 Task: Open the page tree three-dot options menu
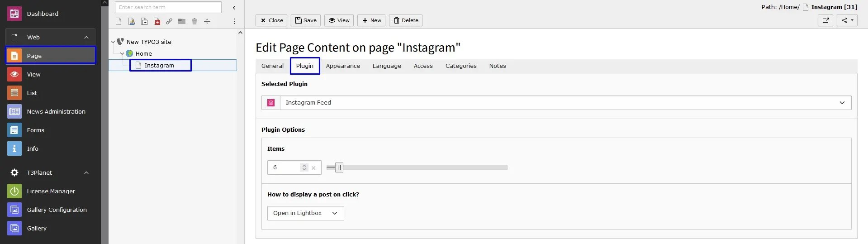coord(234,21)
